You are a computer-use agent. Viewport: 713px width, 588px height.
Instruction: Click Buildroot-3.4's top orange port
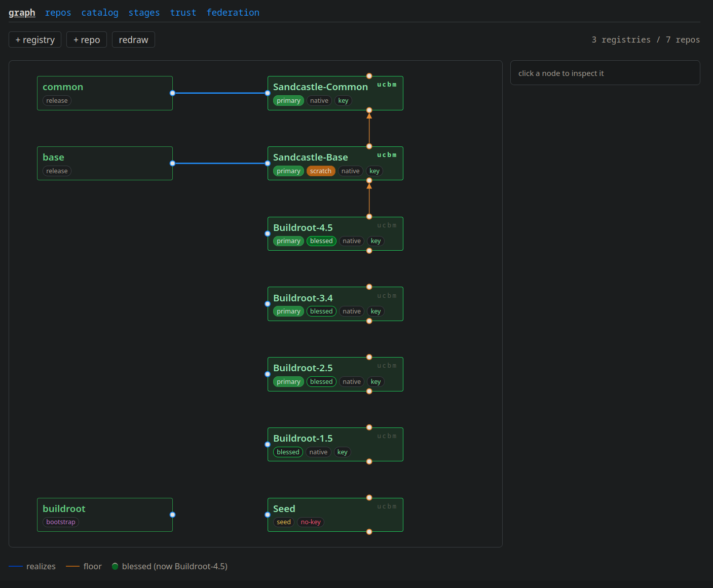[369, 287]
